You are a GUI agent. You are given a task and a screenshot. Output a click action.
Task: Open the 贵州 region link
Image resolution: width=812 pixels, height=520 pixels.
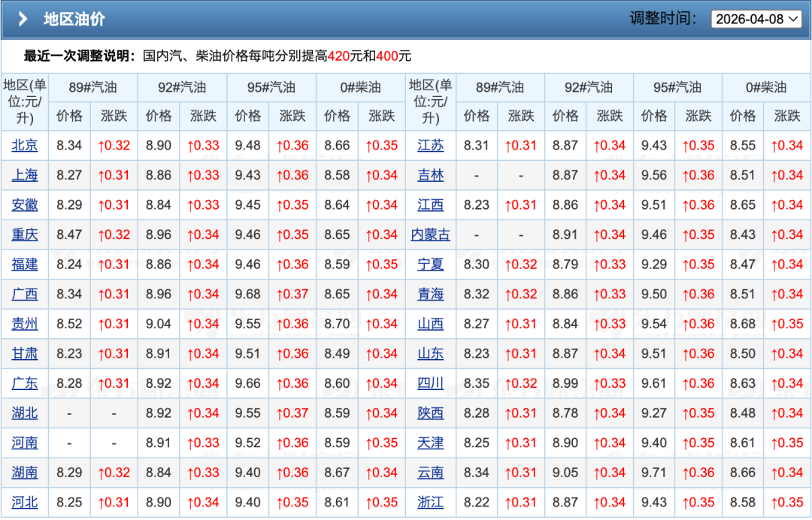pyautogui.click(x=25, y=324)
